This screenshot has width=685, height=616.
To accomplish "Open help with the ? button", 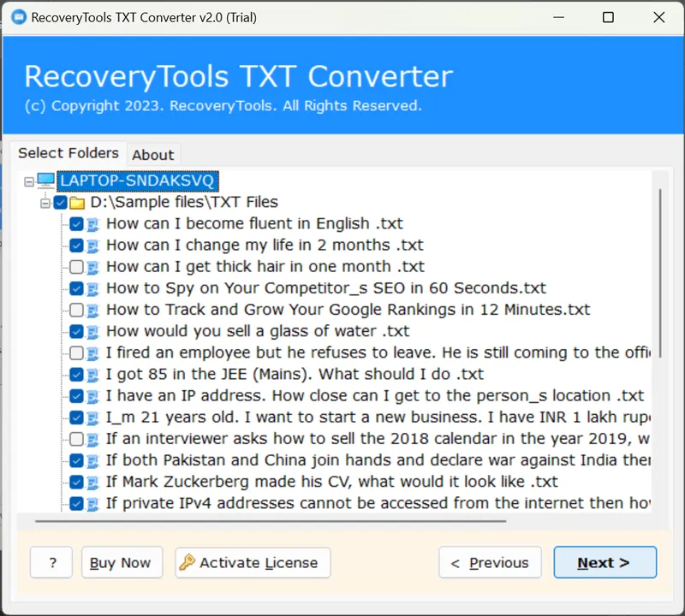I will (51, 562).
